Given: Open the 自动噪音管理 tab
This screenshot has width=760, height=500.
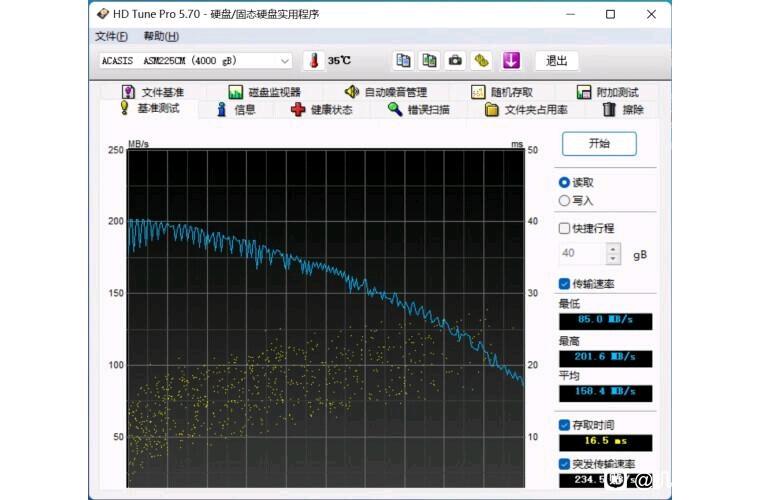Looking at the screenshot, I should point(386,92).
